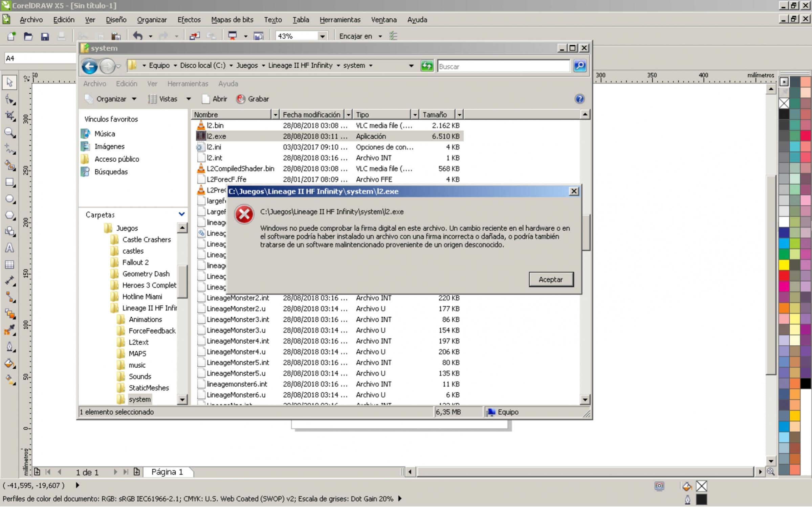Pick the red swatch in color palette

coord(784,275)
